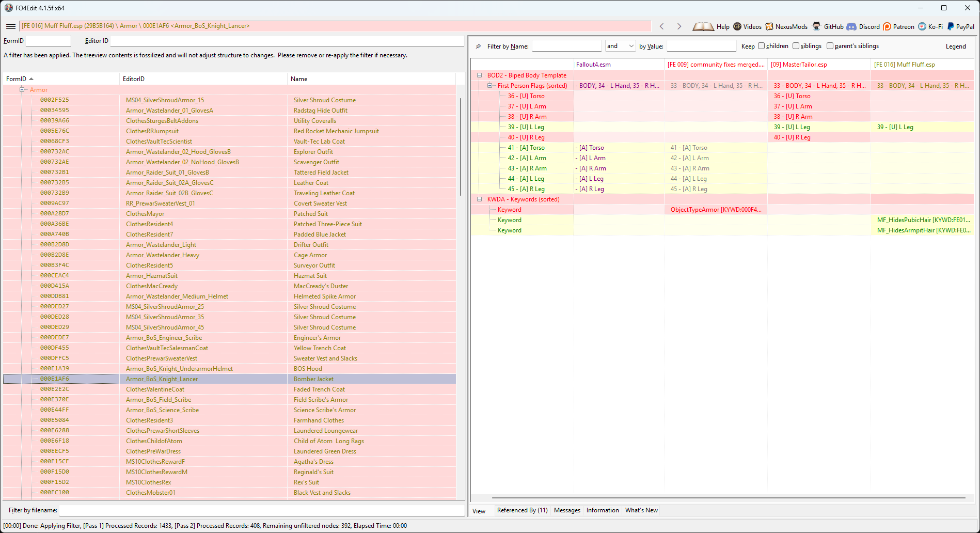The height and width of the screenshot is (533, 980).
Task: Switch to the View tab
Action: (x=479, y=511)
